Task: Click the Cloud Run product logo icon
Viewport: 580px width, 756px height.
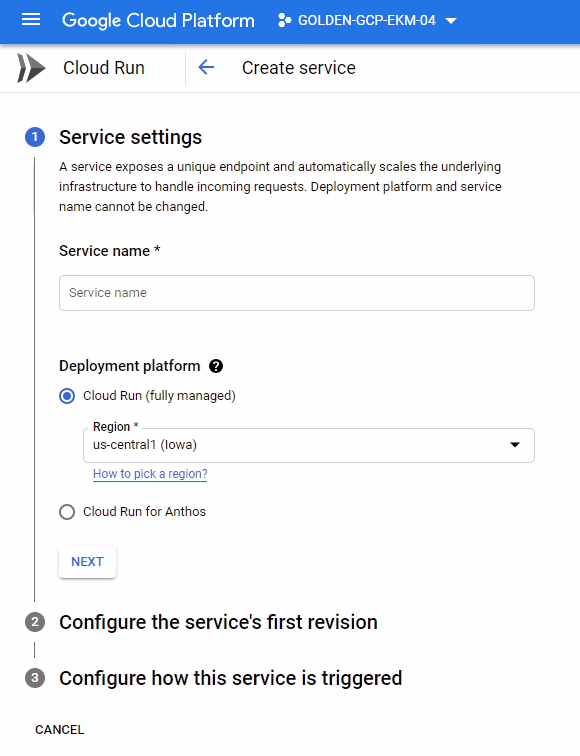Action: pyautogui.click(x=31, y=68)
